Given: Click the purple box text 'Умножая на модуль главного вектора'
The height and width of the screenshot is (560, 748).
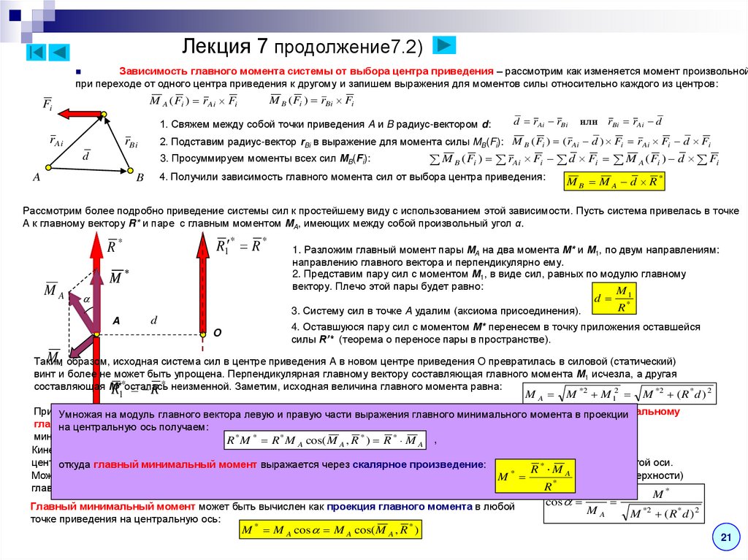Looking at the screenshot, I should pos(343,421).
